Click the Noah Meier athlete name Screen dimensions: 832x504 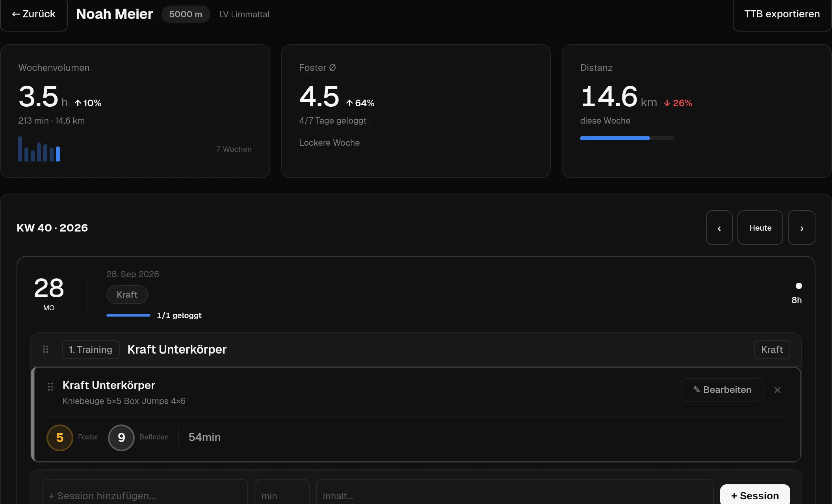[114, 14]
